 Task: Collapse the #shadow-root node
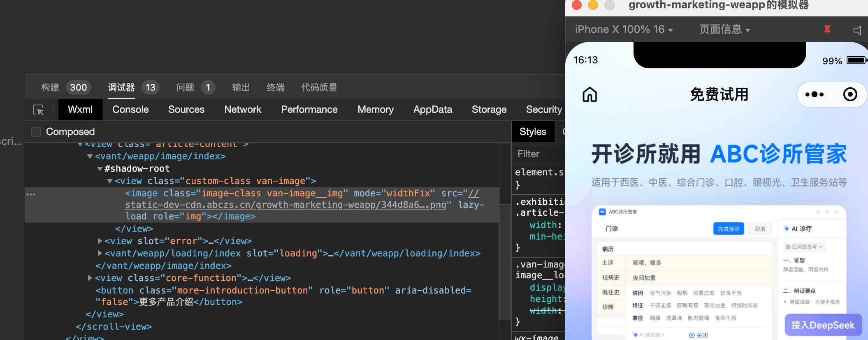[x=100, y=169]
